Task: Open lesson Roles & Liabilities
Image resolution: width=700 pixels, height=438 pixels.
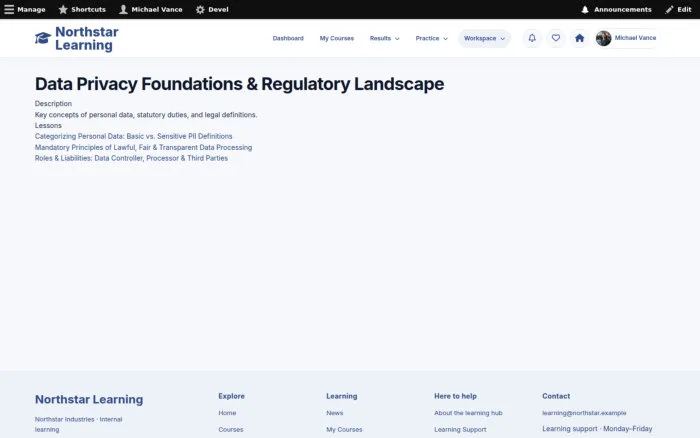Action: pyautogui.click(x=131, y=158)
